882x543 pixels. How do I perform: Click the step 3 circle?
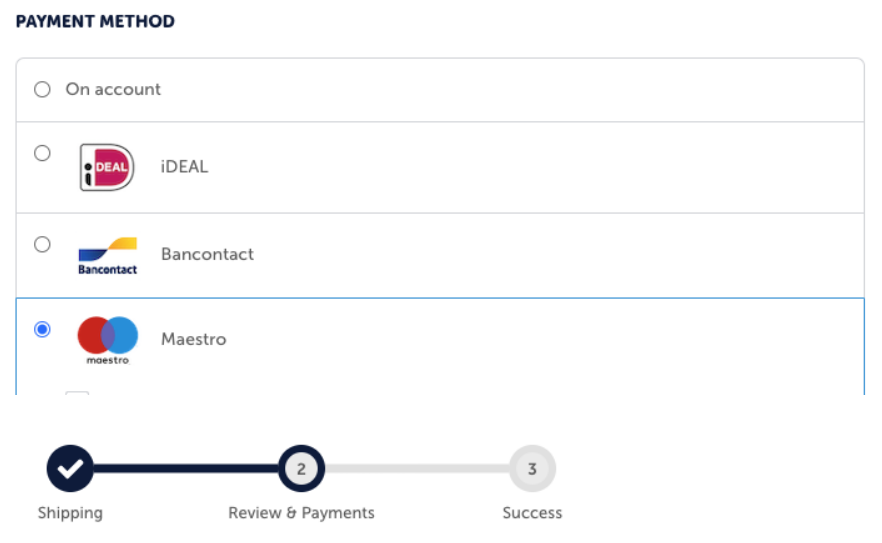(x=532, y=469)
